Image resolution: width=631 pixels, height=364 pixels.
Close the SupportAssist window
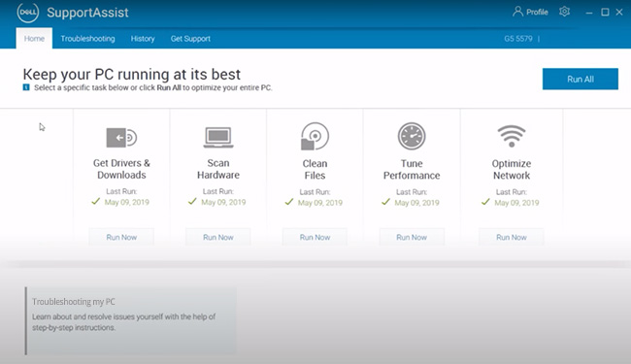pos(619,12)
